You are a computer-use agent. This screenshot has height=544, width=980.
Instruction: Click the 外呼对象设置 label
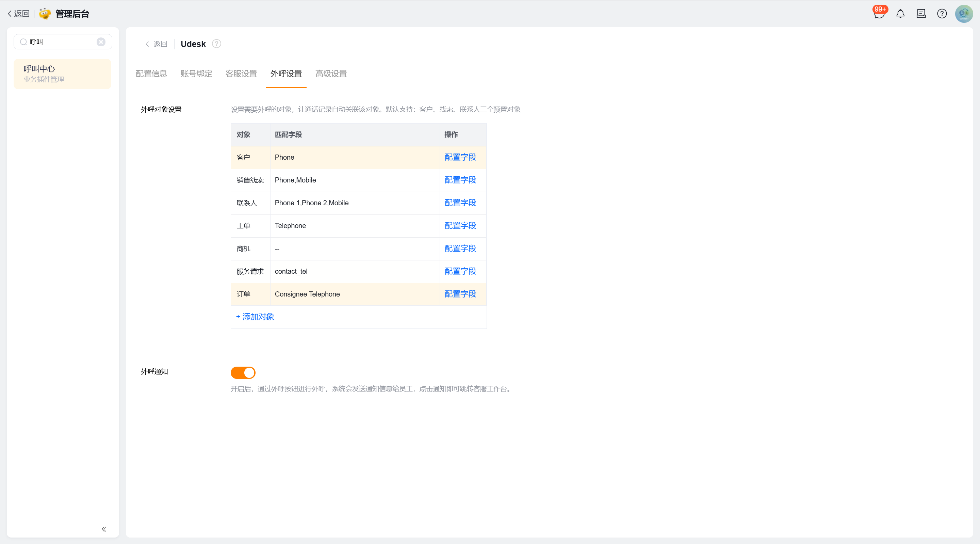[x=161, y=110]
